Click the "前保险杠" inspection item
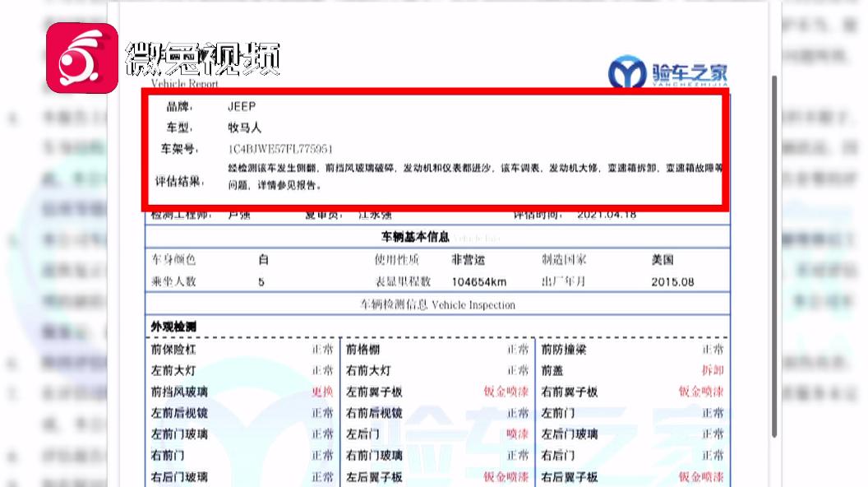 tap(173, 350)
